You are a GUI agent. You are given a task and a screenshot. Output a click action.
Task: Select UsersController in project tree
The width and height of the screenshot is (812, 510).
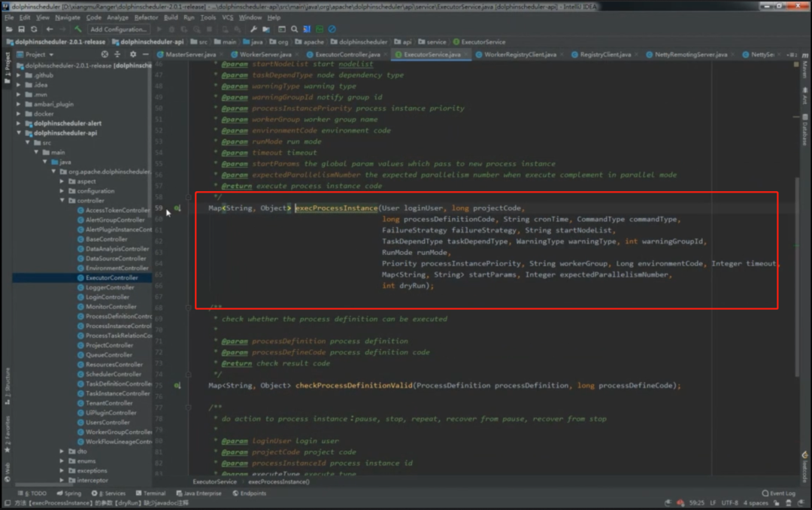point(108,423)
